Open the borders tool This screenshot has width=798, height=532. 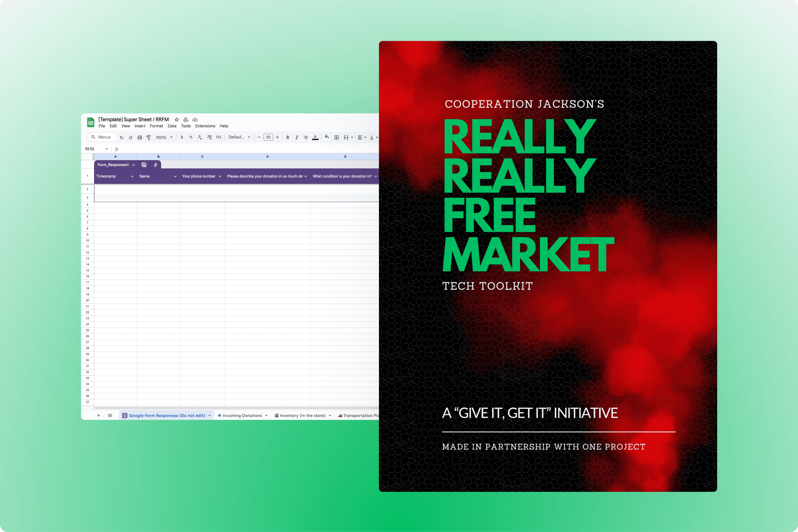336,137
